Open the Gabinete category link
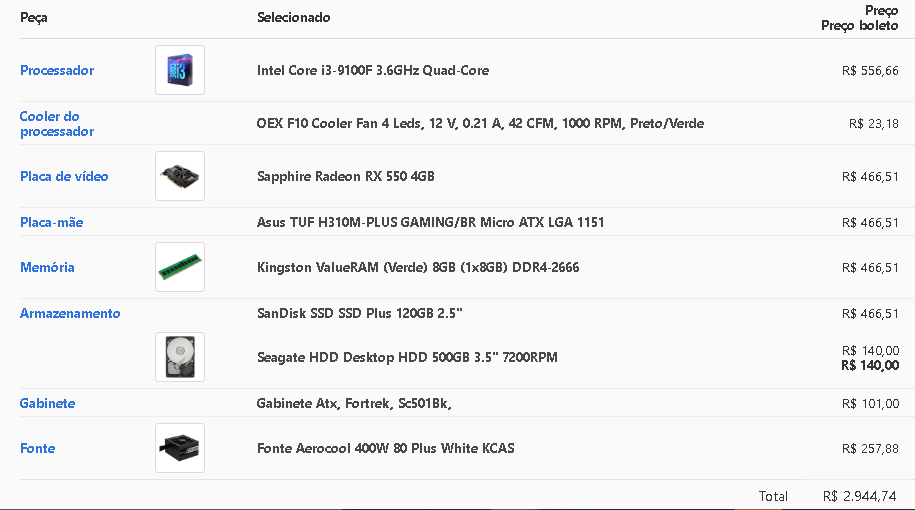915x510 pixels. [47, 403]
